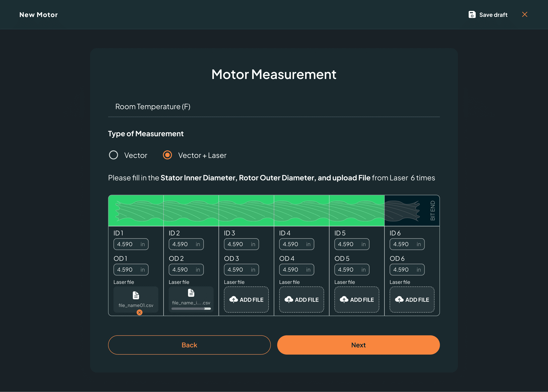Click the uploading file document icon under ID 2
Screen dimensions: 548x392
tap(191, 293)
